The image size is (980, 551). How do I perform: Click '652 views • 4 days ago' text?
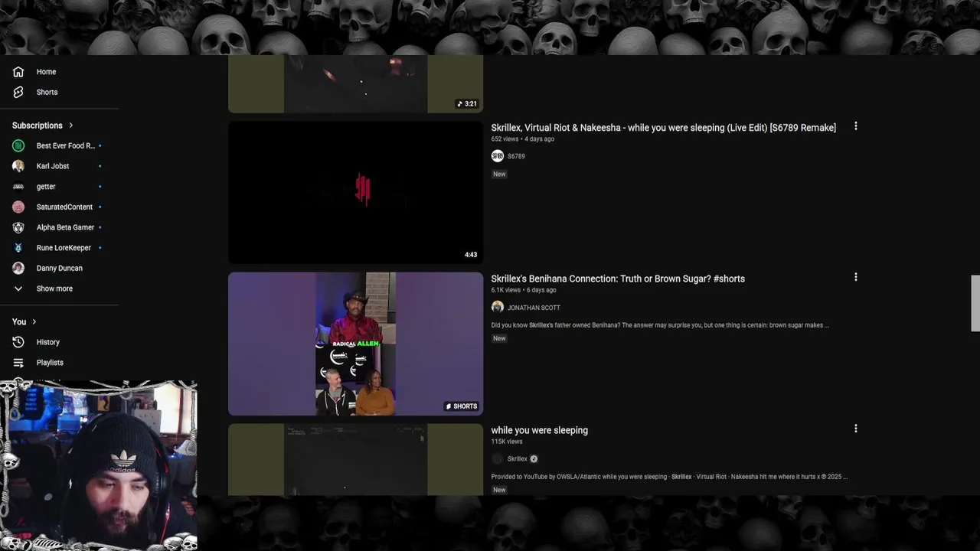click(x=523, y=139)
